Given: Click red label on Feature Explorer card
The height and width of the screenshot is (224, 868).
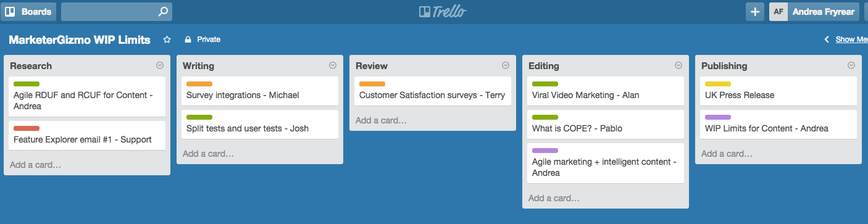Looking at the screenshot, I should tap(27, 128).
